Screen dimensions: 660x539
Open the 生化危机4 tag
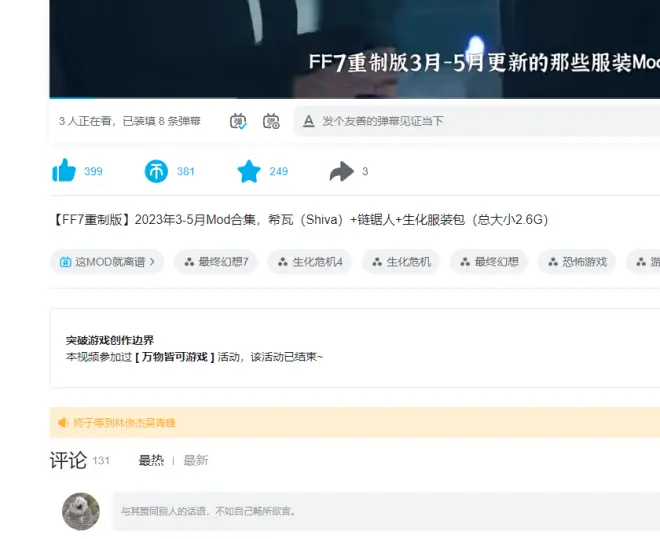click(309, 262)
